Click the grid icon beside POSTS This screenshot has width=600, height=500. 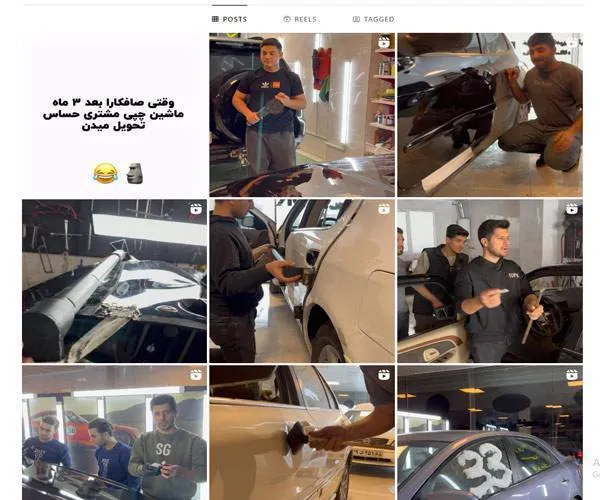pos(215,19)
